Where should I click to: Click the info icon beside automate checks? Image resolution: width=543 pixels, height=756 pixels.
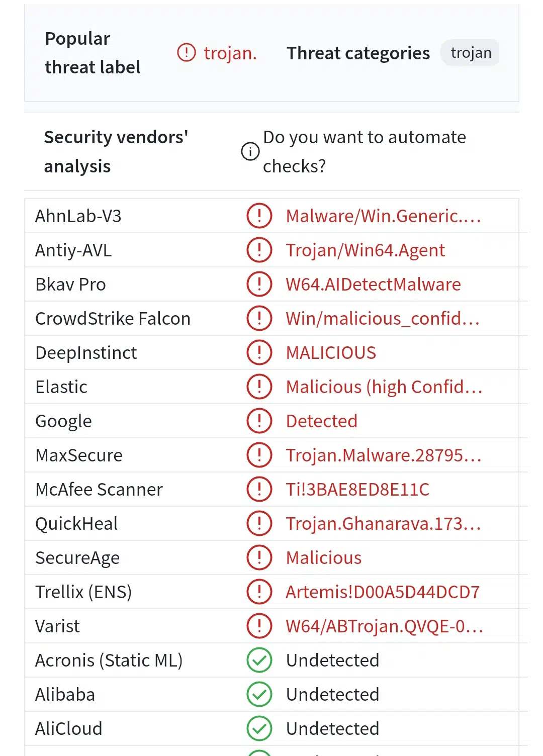coord(250,151)
